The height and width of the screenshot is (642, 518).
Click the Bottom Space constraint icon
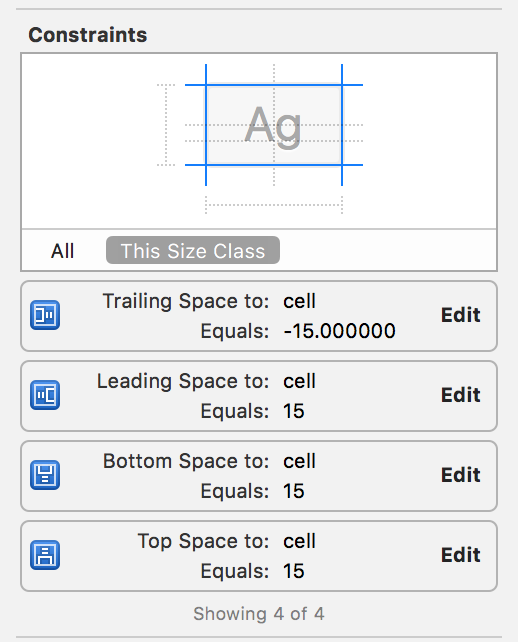[45, 475]
